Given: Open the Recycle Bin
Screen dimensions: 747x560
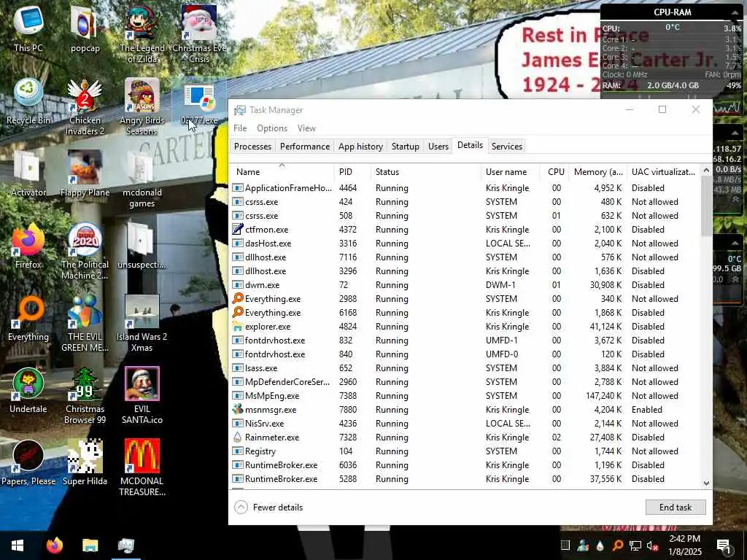Looking at the screenshot, I should coord(28,101).
